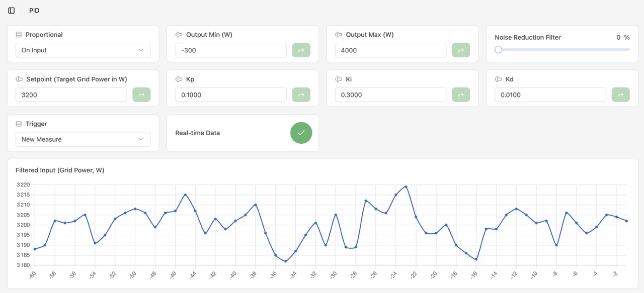This screenshot has width=644, height=293.
Task: Apply the Kd value with arrow button
Action: pyautogui.click(x=620, y=95)
